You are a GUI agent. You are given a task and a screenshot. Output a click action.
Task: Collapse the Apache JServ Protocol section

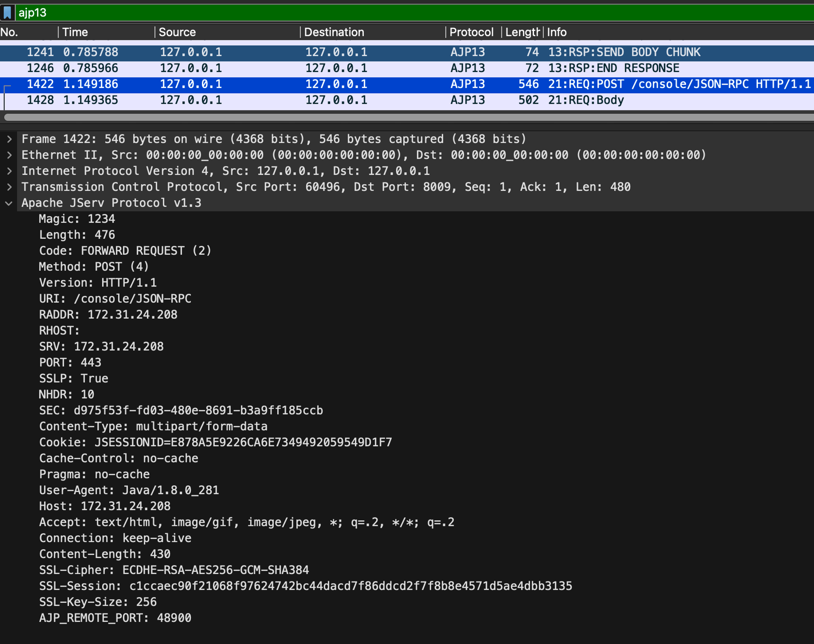coord(9,203)
